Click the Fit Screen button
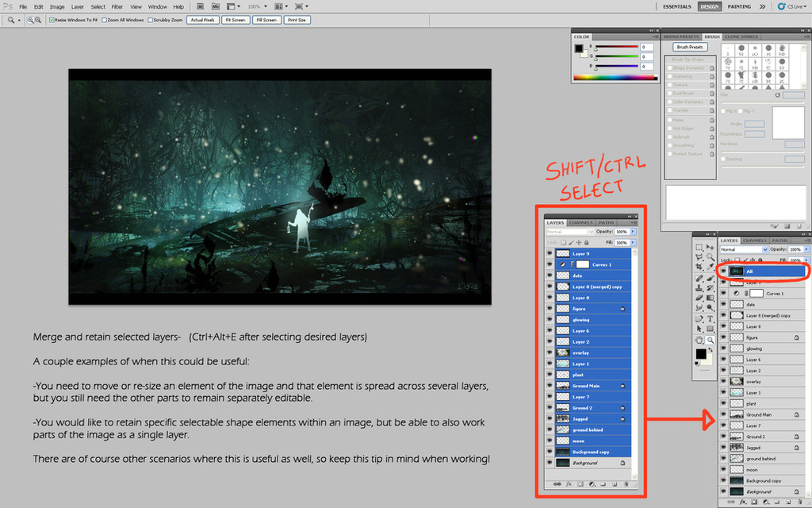The width and height of the screenshot is (812, 508). coord(236,20)
